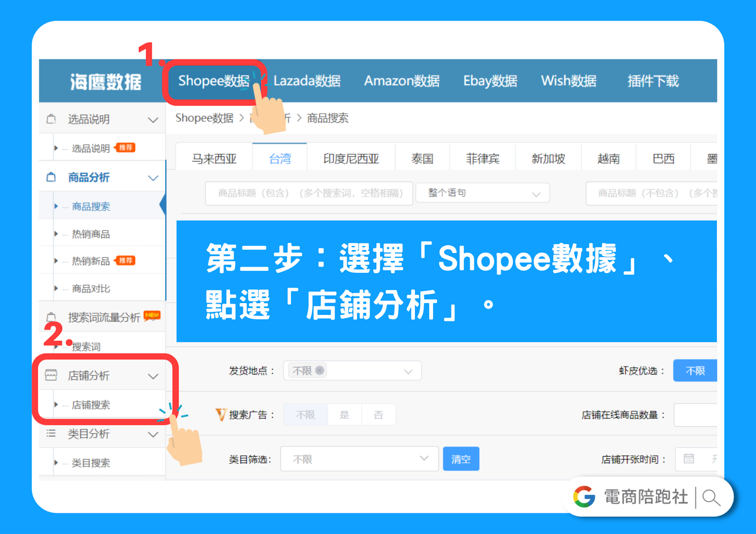Screen dimensions: 756x534
Task: Open the Shopee数据 tab in the top navigation
Action: click(214, 81)
